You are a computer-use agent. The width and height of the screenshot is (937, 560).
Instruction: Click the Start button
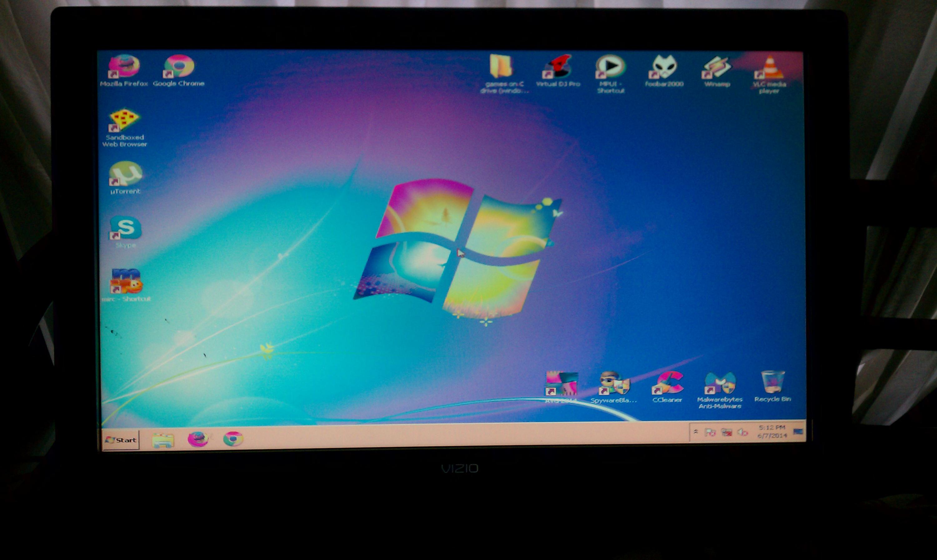pyautogui.click(x=121, y=440)
